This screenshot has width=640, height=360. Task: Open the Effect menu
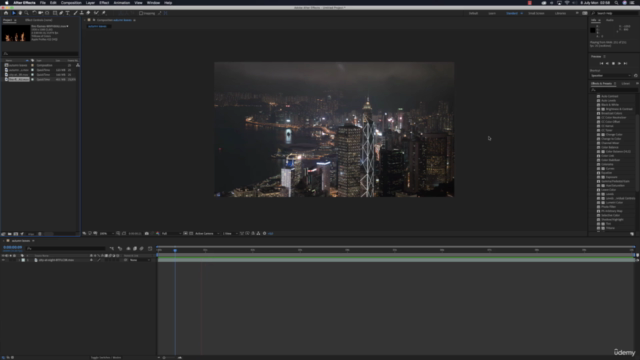click(104, 3)
